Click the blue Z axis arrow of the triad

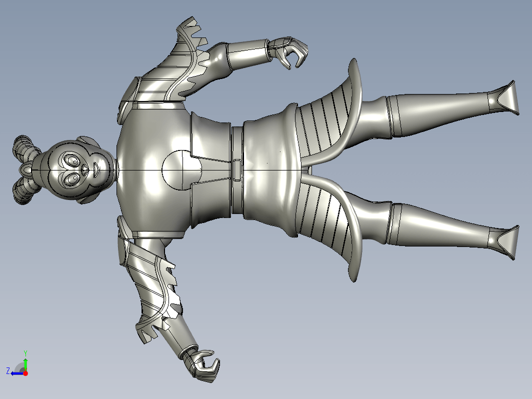click(x=16, y=373)
